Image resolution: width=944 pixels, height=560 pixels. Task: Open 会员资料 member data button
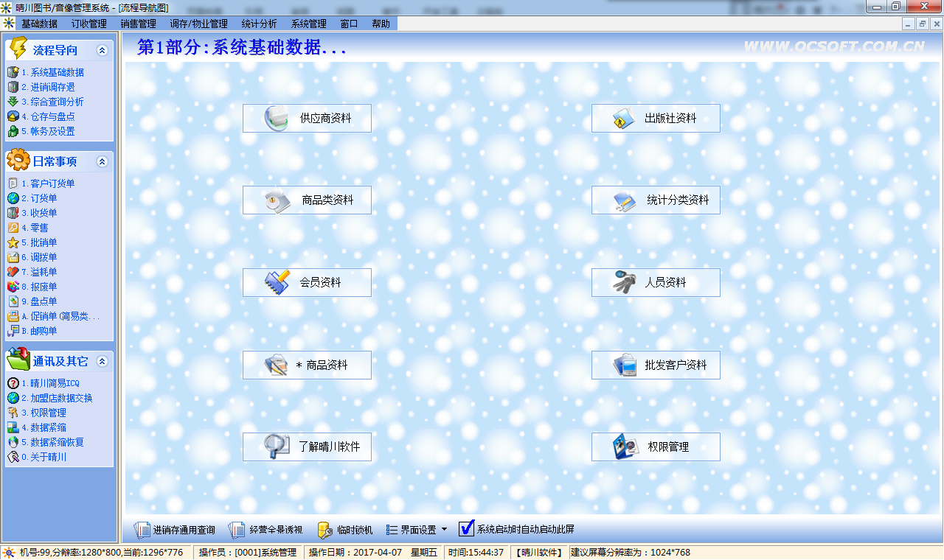[307, 282]
